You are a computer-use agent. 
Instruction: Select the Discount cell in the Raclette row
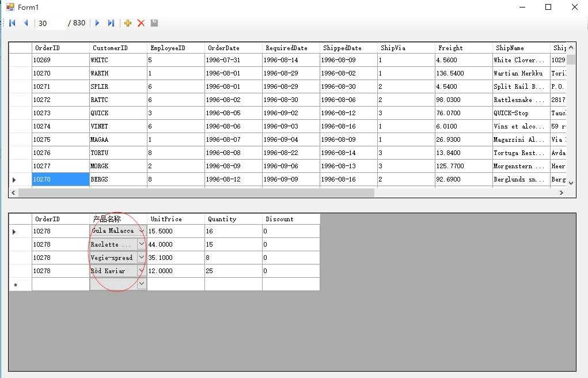tap(291, 244)
